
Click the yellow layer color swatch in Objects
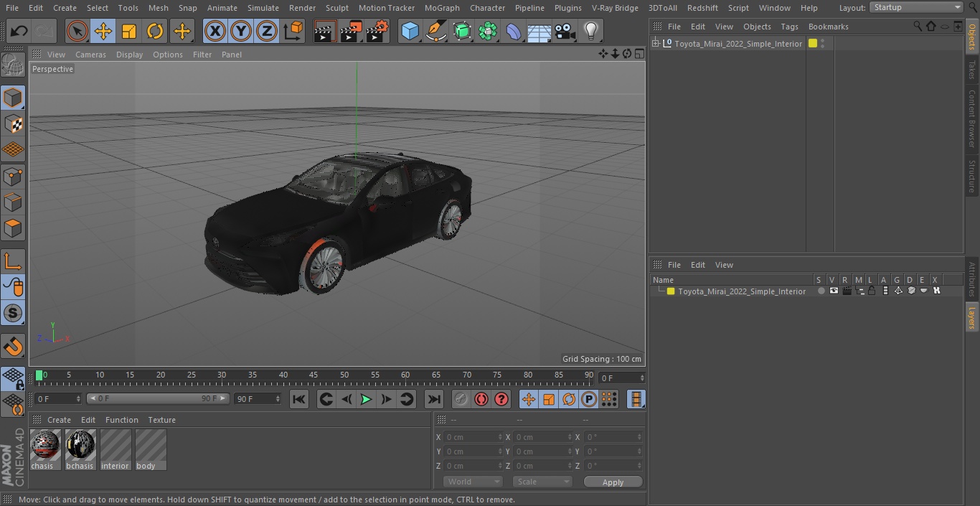coord(813,44)
